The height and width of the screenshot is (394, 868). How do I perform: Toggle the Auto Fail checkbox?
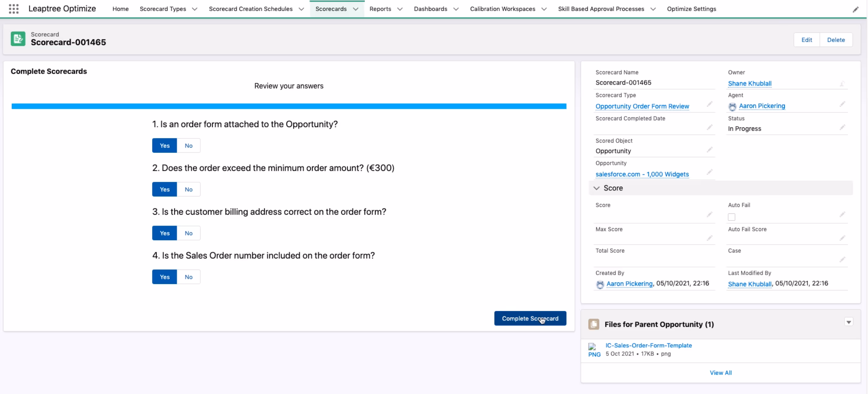pyautogui.click(x=731, y=217)
